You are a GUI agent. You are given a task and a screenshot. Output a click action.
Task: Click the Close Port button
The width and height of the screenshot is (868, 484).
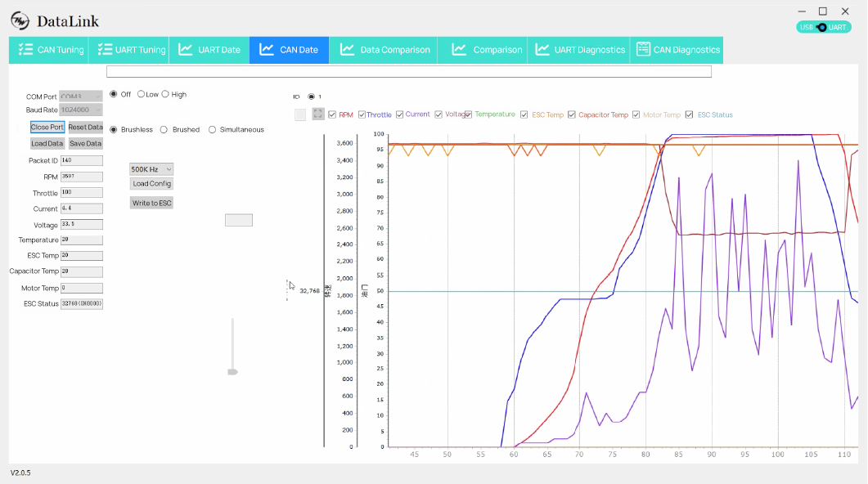[x=47, y=127]
